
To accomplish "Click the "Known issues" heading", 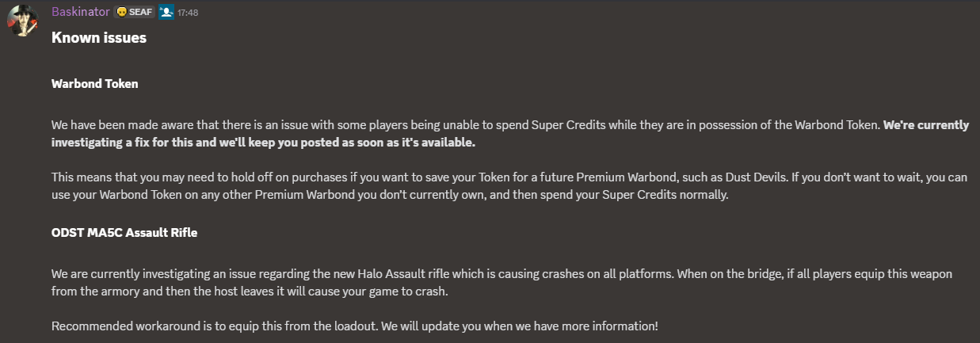I will 99,37.
